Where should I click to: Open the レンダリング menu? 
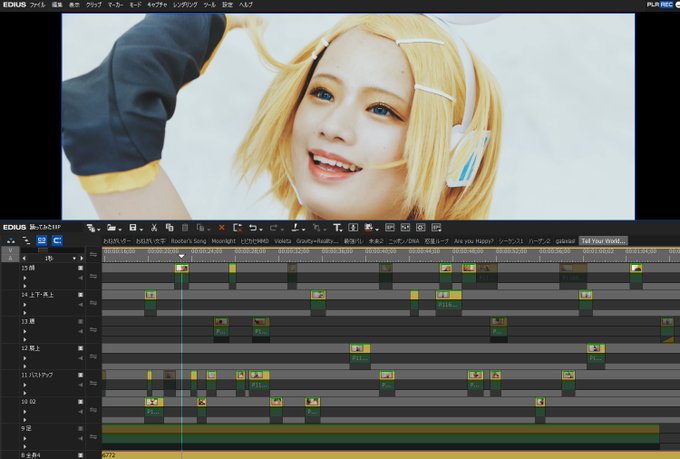pyautogui.click(x=185, y=5)
